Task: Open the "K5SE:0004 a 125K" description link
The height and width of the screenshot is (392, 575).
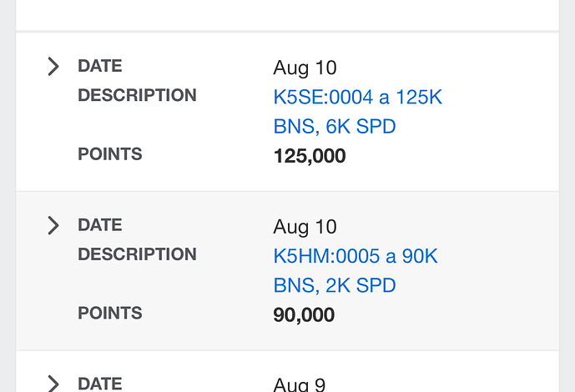Action: pos(357,97)
